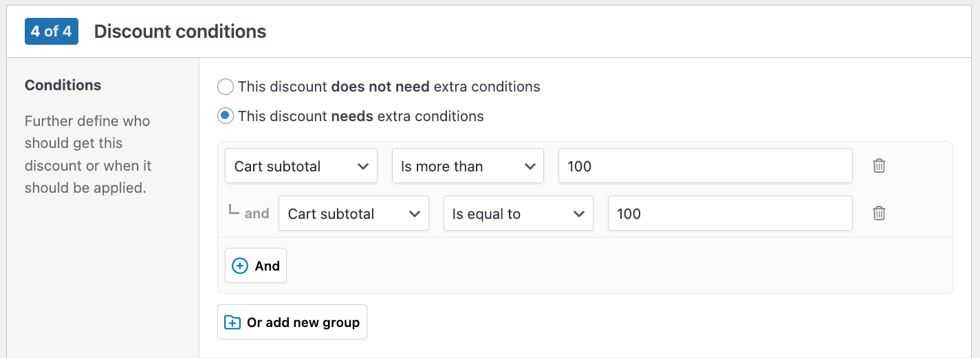
Task: Click the folder-plus icon for new group
Action: click(233, 322)
